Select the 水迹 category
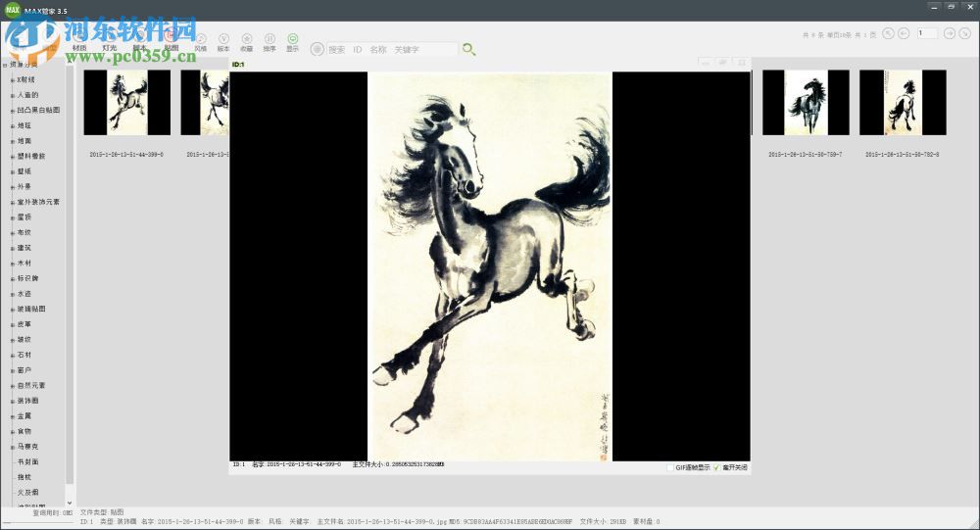 24,294
